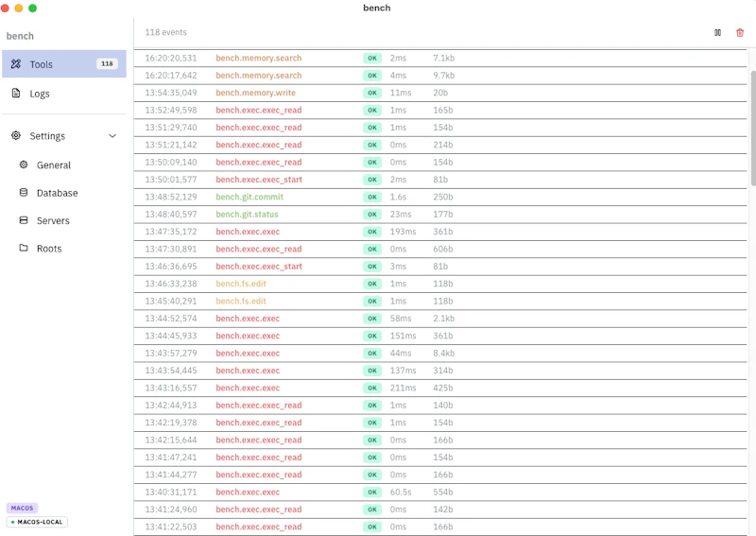
Task: Select exec_read event at 13:42:15,644
Action: click(440, 440)
